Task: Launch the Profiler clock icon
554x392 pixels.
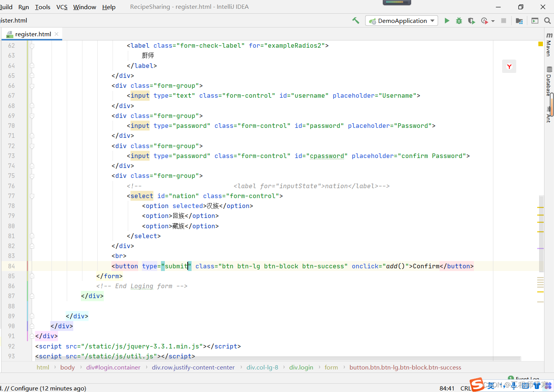Action: pyautogui.click(x=485, y=21)
